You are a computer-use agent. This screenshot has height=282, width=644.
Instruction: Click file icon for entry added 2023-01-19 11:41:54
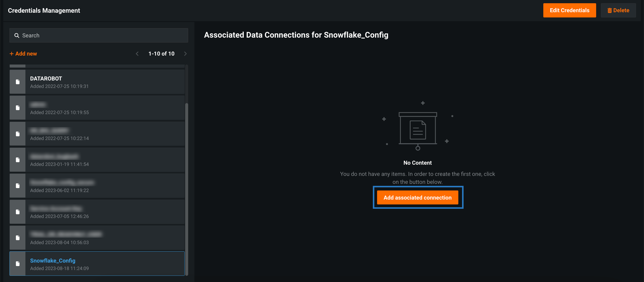17,160
